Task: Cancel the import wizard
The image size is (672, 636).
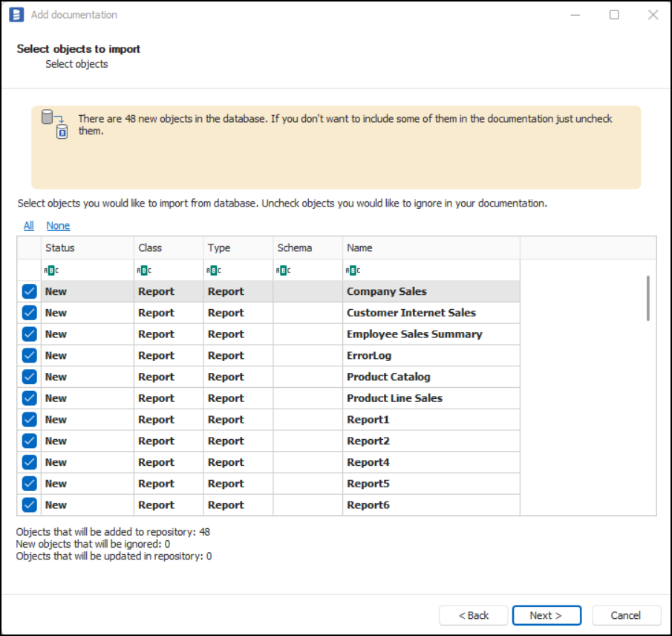Action: pyautogui.click(x=626, y=615)
